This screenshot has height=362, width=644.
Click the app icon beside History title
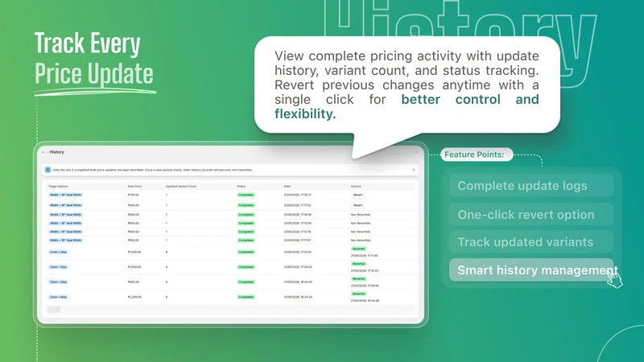tap(43, 152)
